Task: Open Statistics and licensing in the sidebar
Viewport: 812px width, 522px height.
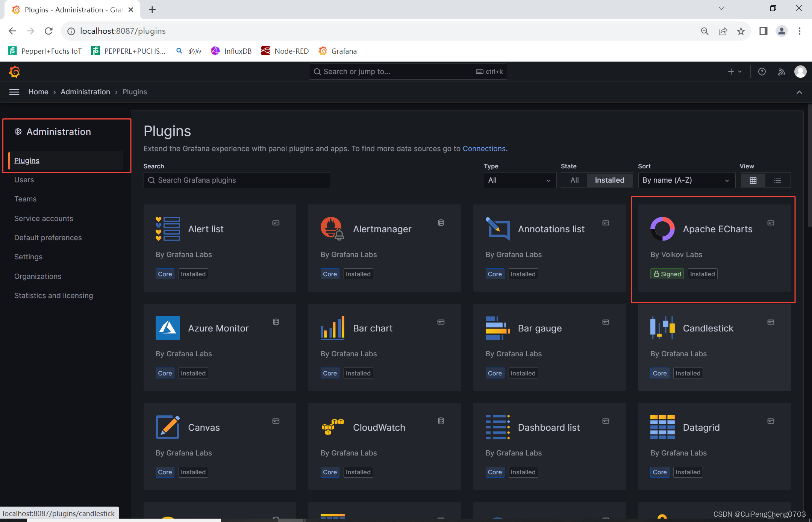Action: click(53, 295)
